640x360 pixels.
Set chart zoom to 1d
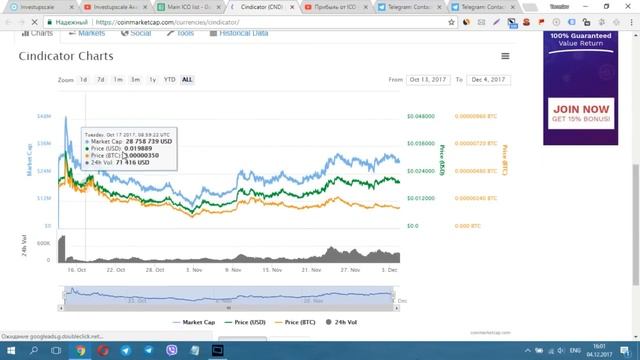[x=83, y=80]
